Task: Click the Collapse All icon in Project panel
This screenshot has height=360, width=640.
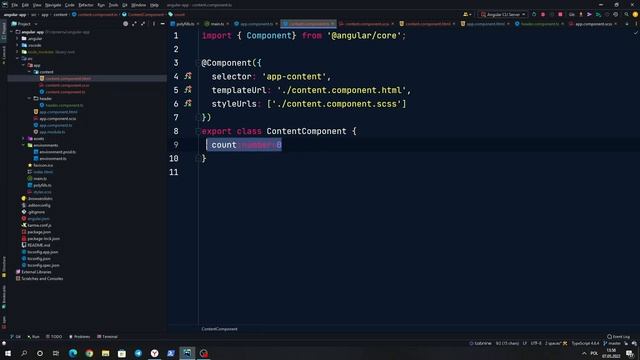Action: click(143, 24)
